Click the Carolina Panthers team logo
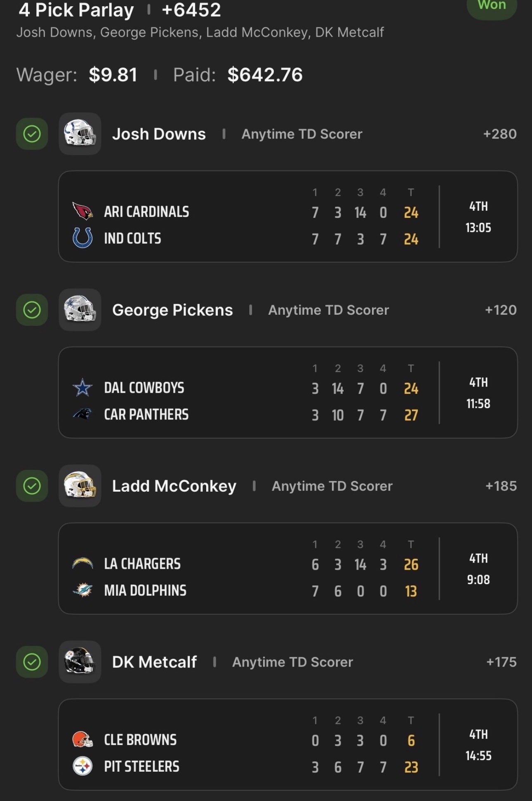532x801 pixels. 82,414
